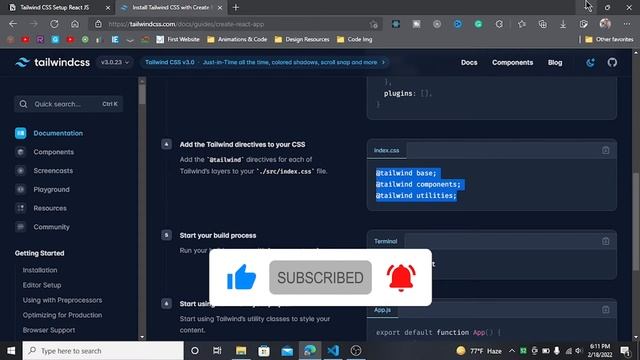Toggle the dark mode theme icon

[x=590, y=62]
